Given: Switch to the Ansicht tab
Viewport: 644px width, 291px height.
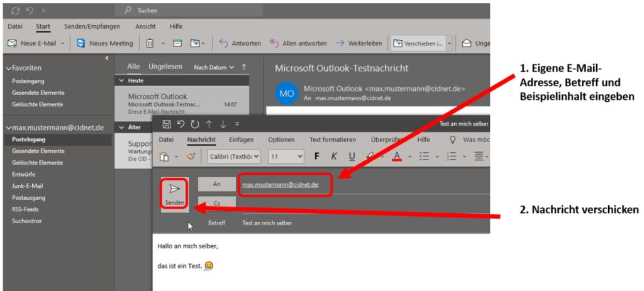Looking at the screenshot, I should tap(145, 26).
